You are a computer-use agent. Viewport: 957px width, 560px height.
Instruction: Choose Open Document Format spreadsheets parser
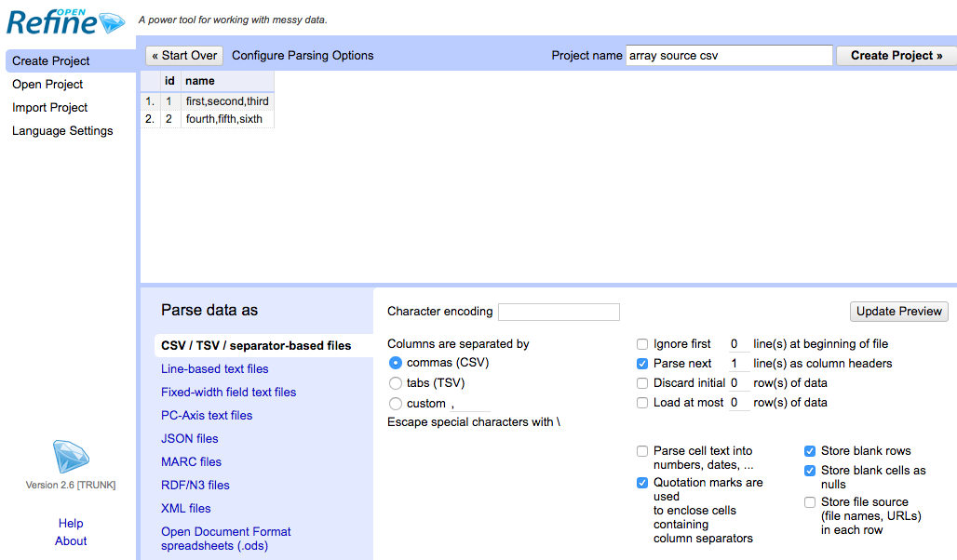click(x=226, y=538)
